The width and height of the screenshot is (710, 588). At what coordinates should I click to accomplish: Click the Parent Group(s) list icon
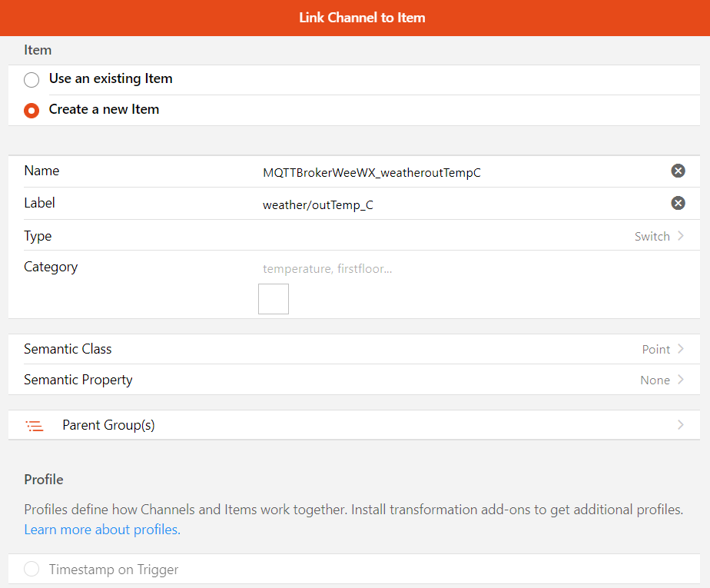click(x=35, y=425)
